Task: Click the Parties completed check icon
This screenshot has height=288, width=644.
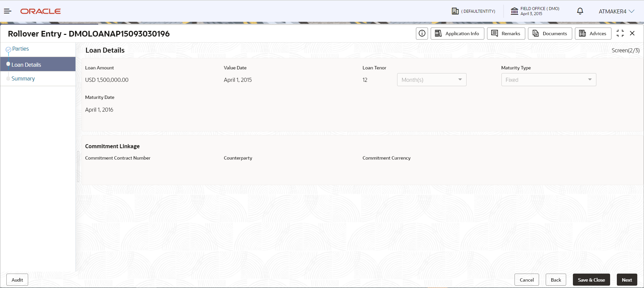Action: pos(8,50)
